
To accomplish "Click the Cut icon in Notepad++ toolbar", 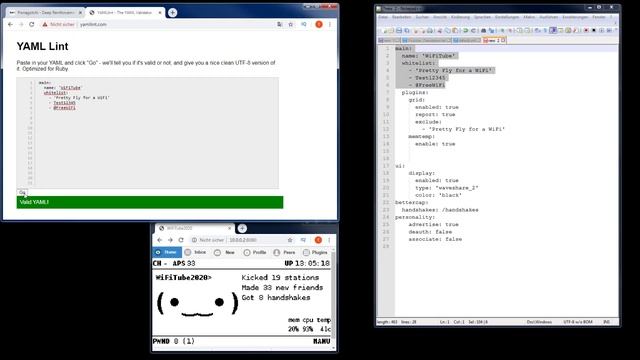I will pyautogui.click(x=440, y=31).
